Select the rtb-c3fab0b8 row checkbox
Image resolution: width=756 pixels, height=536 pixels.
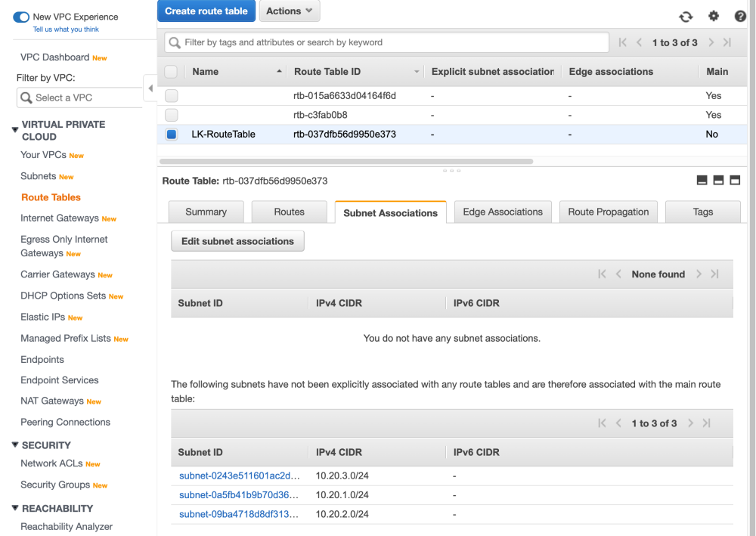[x=172, y=115]
